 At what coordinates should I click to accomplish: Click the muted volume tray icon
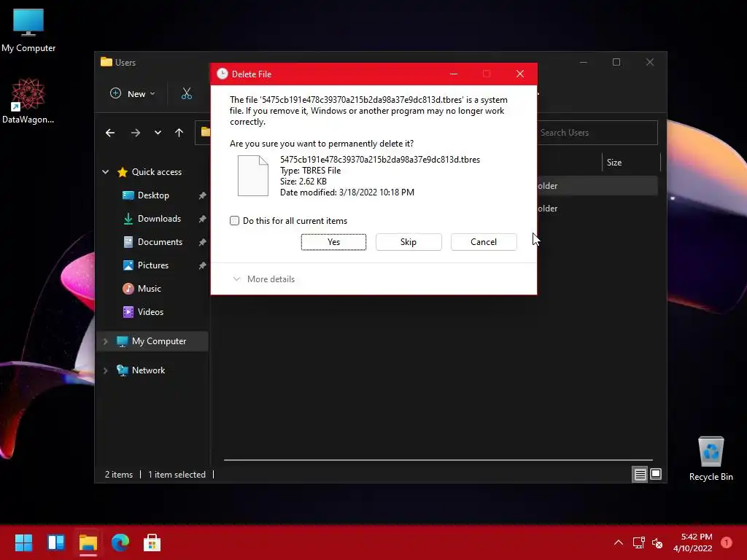click(657, 542)
